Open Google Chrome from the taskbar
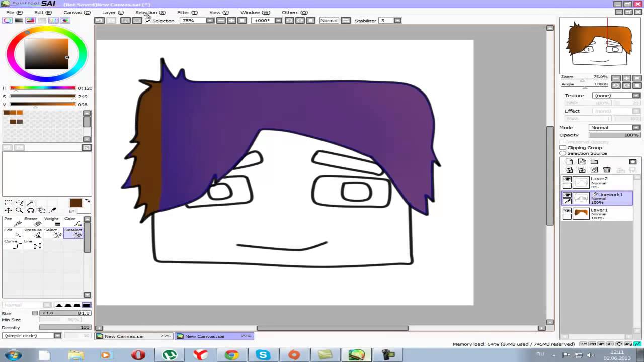The image size is (644, 362). coord(231,355)
